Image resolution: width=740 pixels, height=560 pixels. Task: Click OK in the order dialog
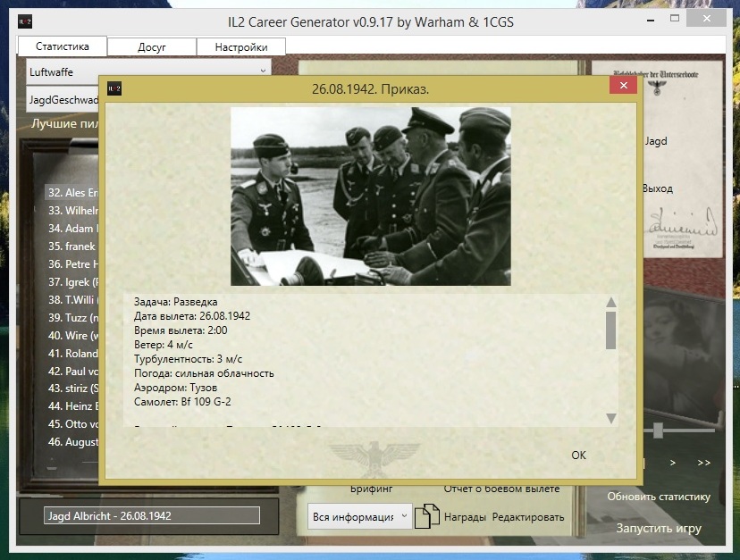click(x=578, y=456)
